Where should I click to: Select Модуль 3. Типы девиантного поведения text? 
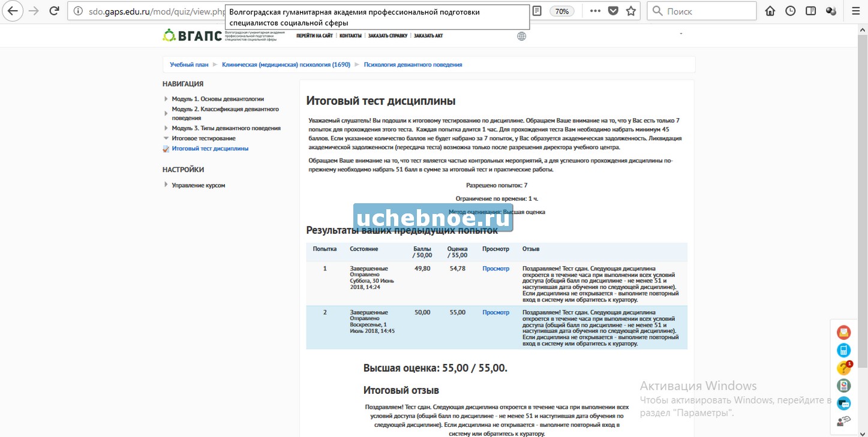tap(226, 128)
